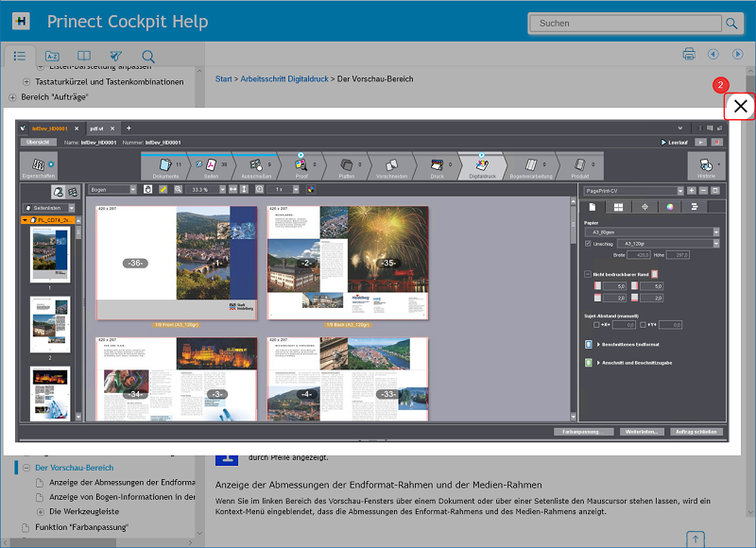
Task: Click into the Suchen search field
Action: click(x=624, y=23)
